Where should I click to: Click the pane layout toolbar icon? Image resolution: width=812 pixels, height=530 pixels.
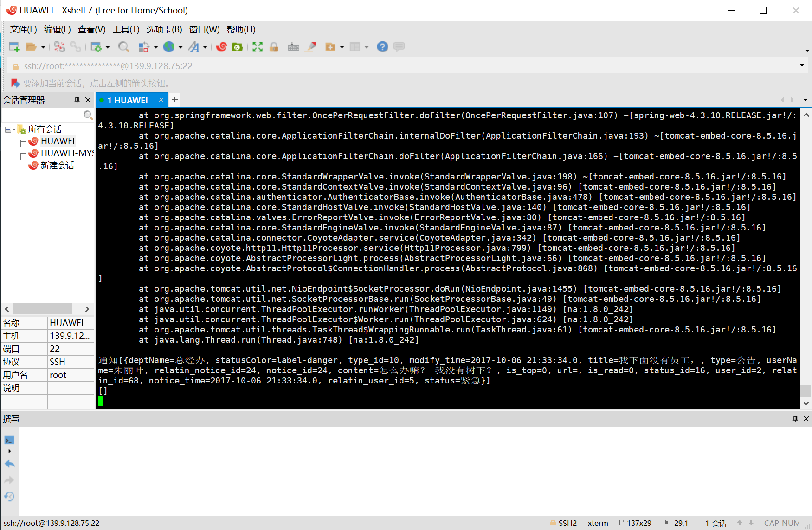pyautogui.click(x=355, y=47)
